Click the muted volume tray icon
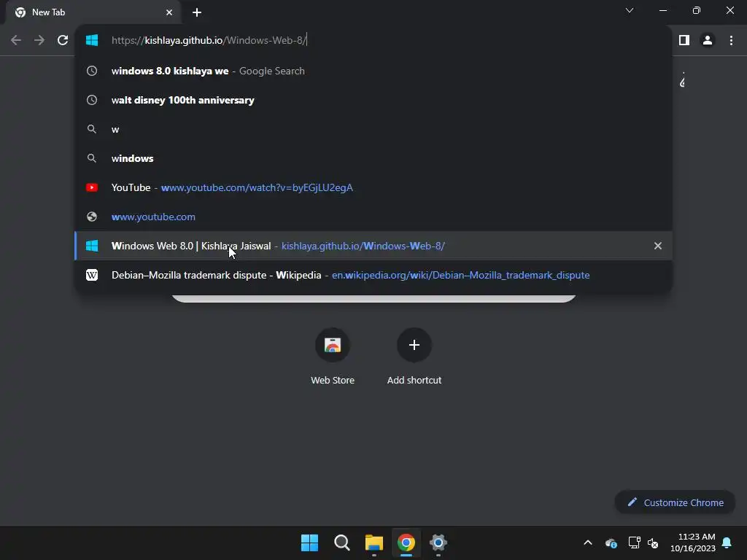This screenshot has width=747, height=560. click(653, 542)
